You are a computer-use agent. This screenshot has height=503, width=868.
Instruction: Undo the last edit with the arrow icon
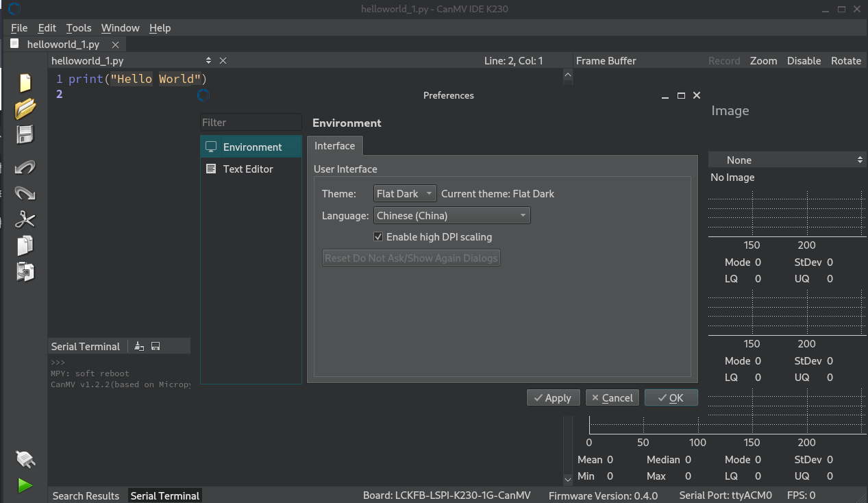pos(25,167)
